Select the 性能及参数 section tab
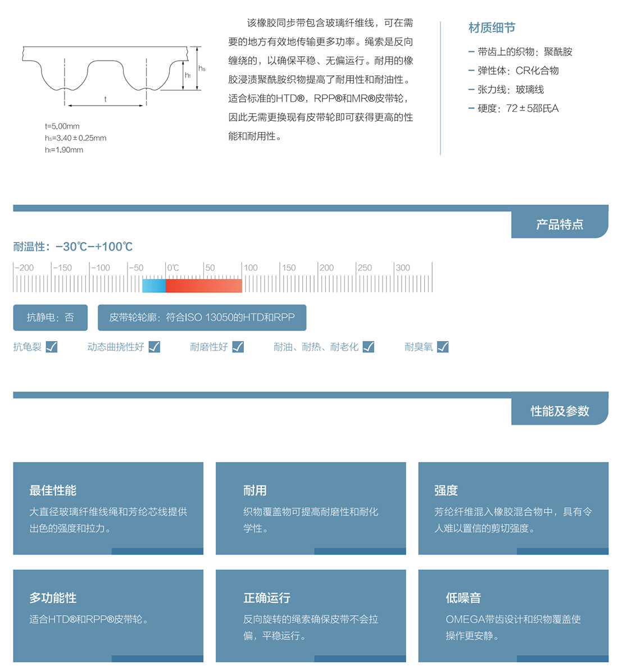This screenshot has height=672, width=618. coord(560,411)
